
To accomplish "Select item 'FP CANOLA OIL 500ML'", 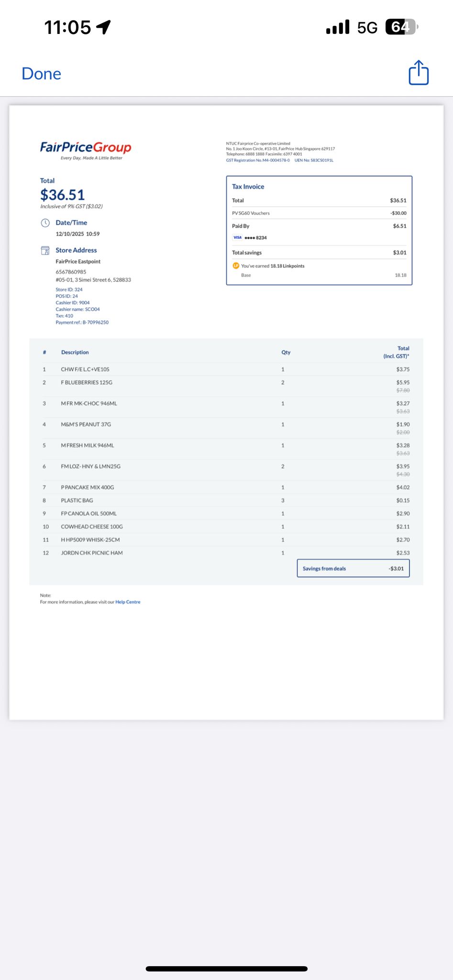I will point(89,513).
